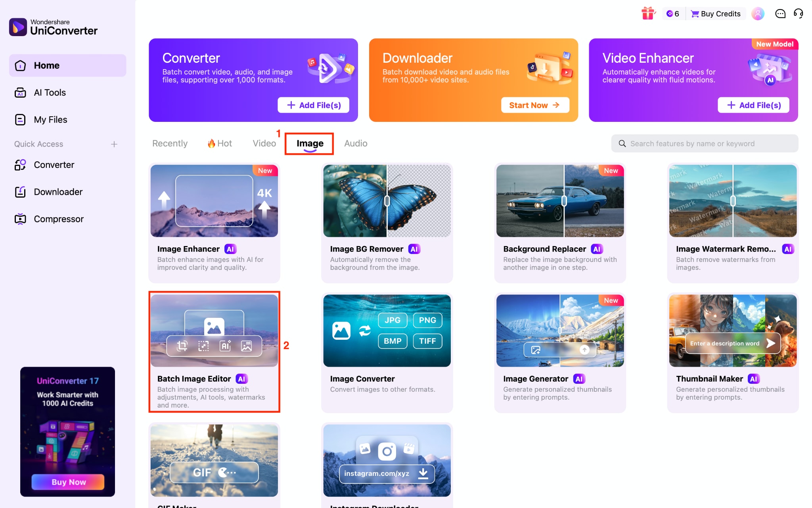Select the Image tab

point(310,143)
